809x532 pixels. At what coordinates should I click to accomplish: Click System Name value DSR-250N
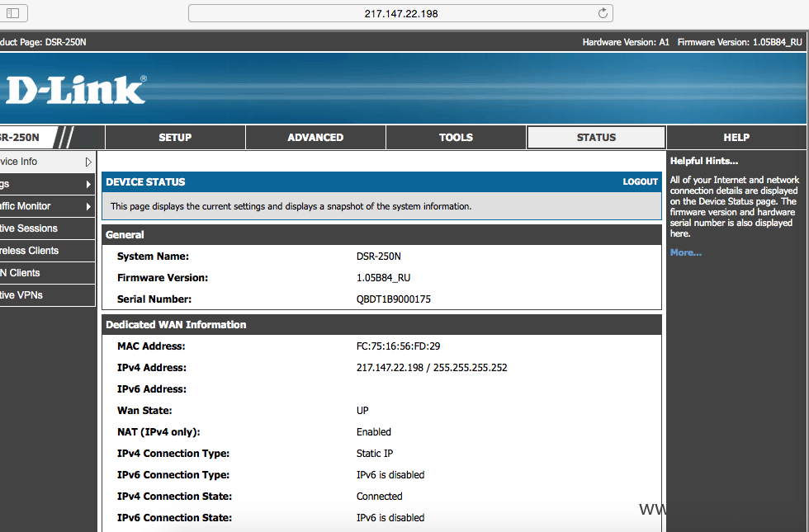tap(379, 257)
